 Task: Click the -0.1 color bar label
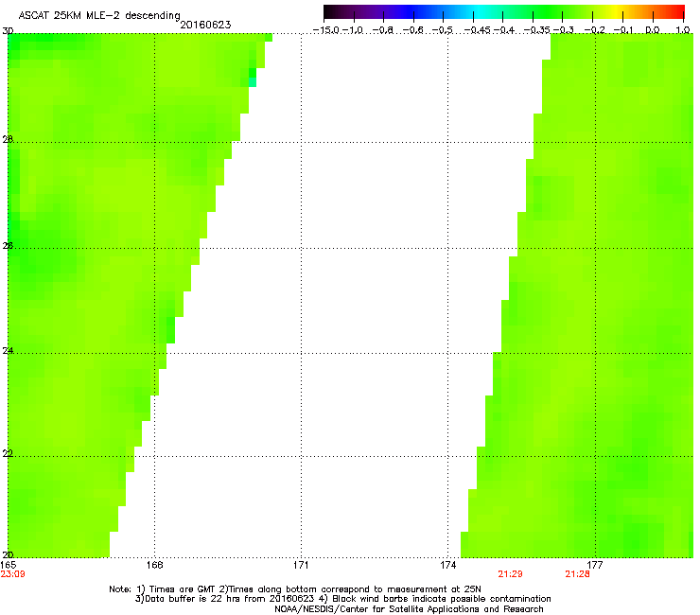623,30
